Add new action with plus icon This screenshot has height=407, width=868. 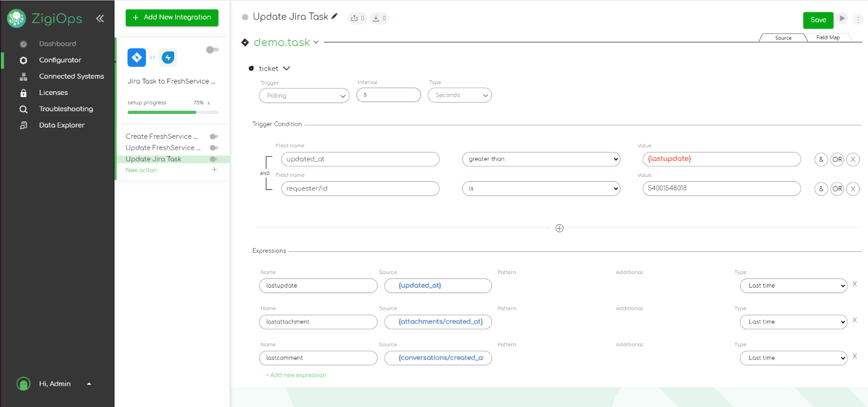point(214,170)
